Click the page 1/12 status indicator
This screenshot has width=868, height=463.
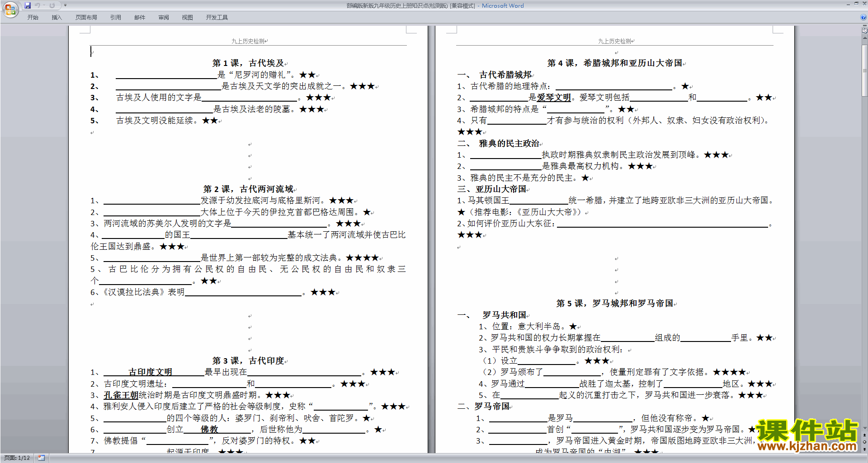17,458
